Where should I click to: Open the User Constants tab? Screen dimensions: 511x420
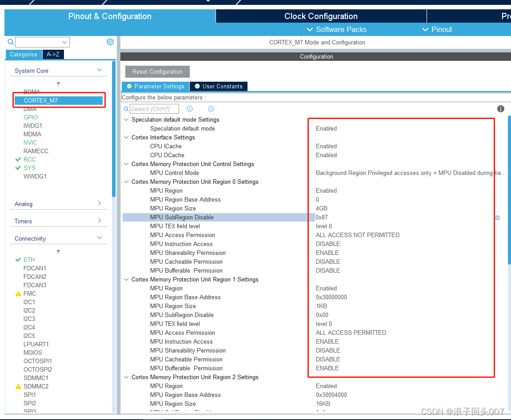point(218,86)
